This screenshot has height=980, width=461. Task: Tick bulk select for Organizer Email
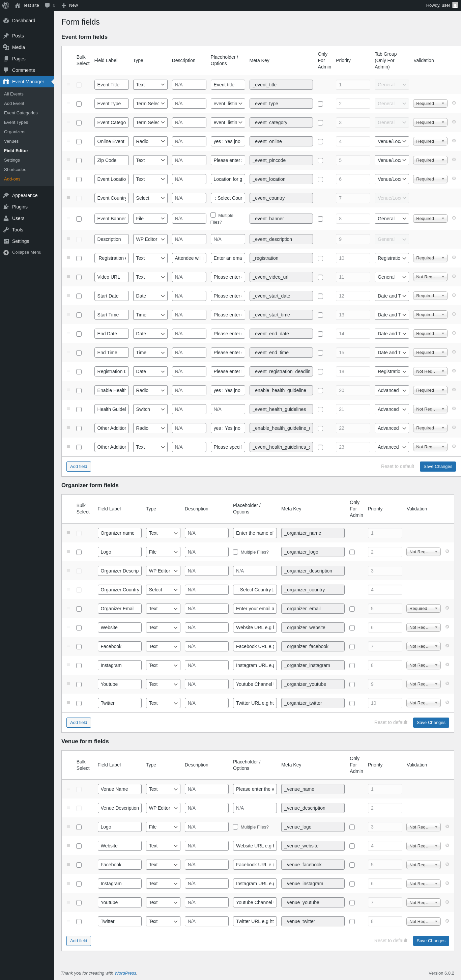click(79, 609)
